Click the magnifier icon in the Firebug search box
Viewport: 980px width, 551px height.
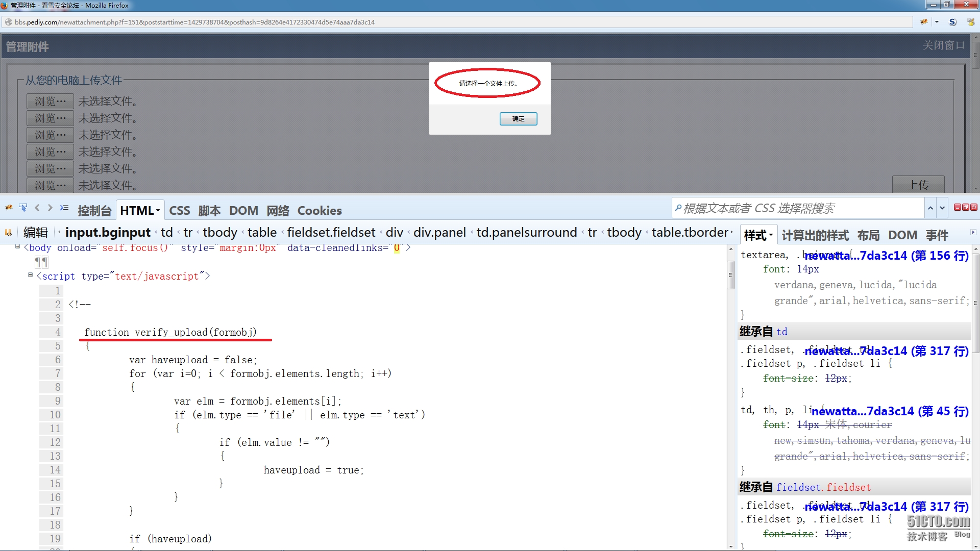click(678, 208)
